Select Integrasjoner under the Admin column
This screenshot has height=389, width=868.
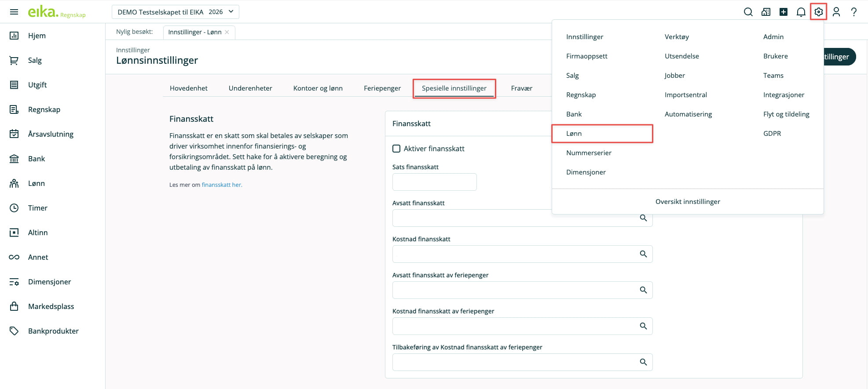[784, 95]
